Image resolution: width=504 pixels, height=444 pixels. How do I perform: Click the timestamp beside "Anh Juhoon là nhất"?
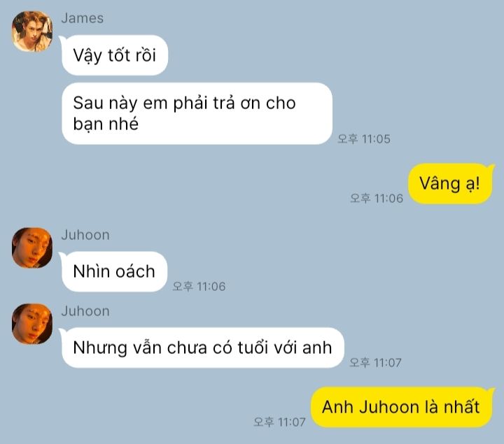(279, 422)
